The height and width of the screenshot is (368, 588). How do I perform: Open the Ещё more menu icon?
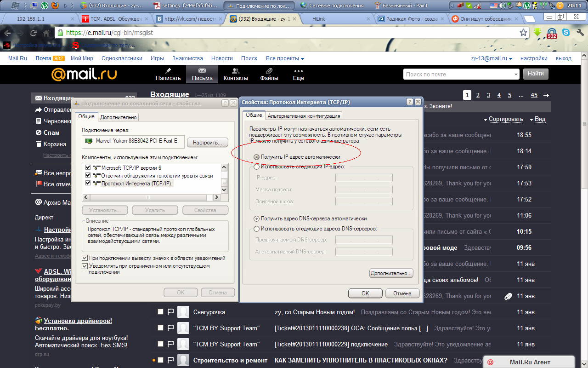point(299,71)
